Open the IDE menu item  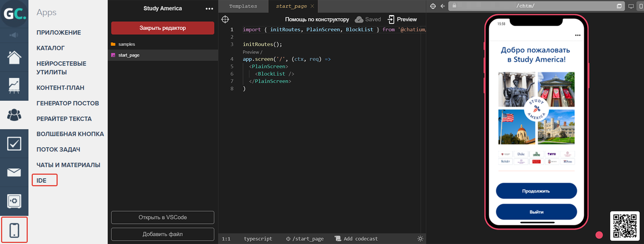[x=42, y=181]
